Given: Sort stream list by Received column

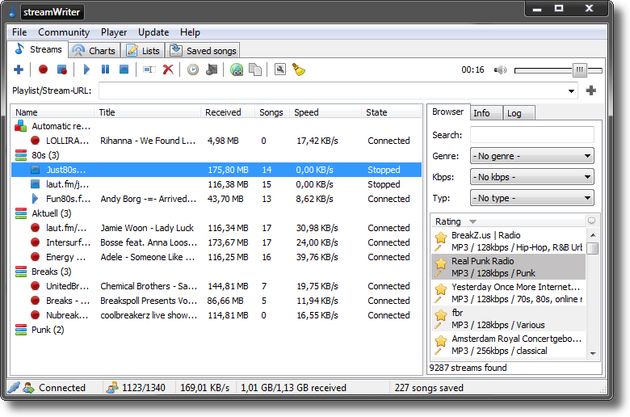Looking at the screenshot, I should click(x=227, y=112).
